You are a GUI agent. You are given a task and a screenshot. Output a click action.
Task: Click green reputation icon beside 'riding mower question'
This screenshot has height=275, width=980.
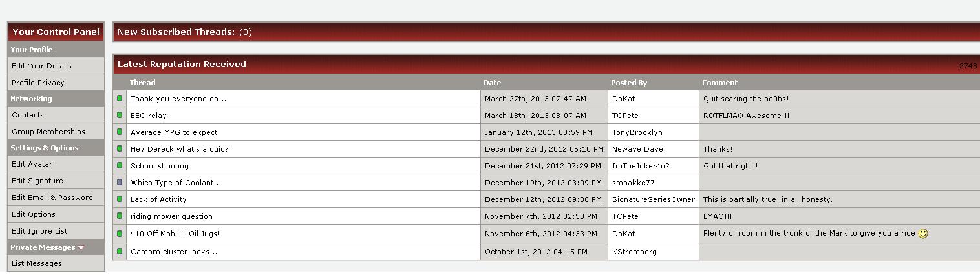pos(120,216)
